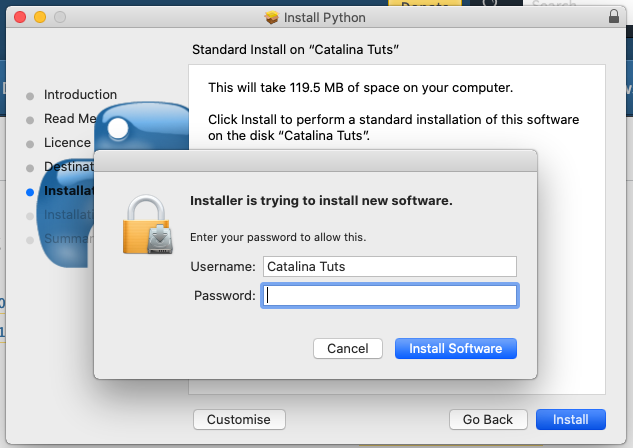Cancel the password authentication dialog
Image resolution: width=633 pixels, height=448 pixels.
348,348
